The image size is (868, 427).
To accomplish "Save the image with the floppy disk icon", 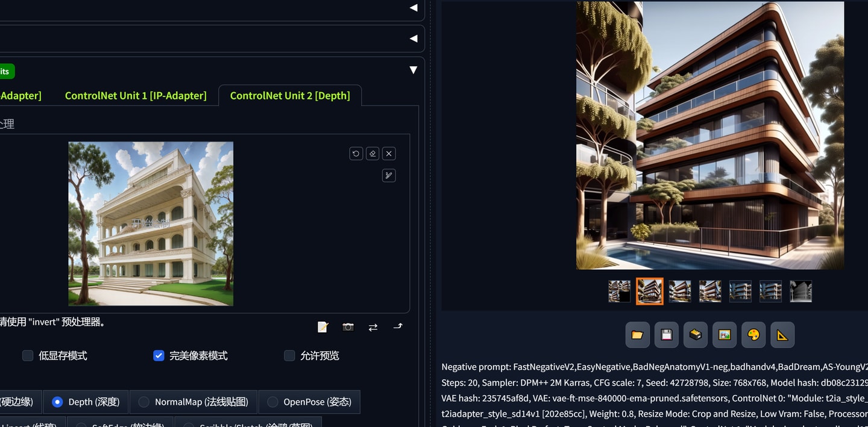I will [x=667, y=335].
